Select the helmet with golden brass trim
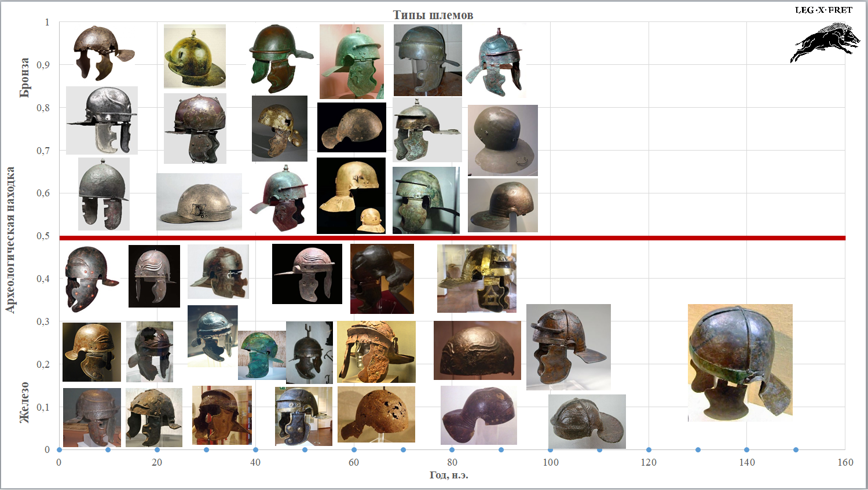868x490 pixels. click(x=477, y=279)
